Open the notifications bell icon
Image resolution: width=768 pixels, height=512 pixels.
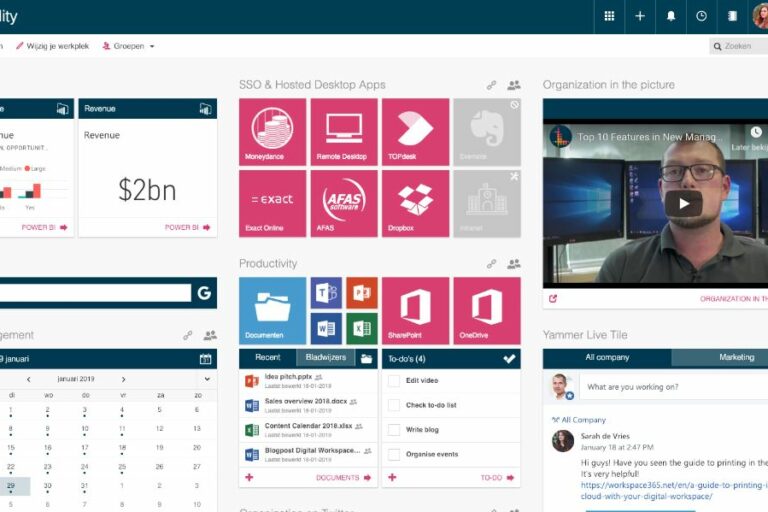(671, 16)
